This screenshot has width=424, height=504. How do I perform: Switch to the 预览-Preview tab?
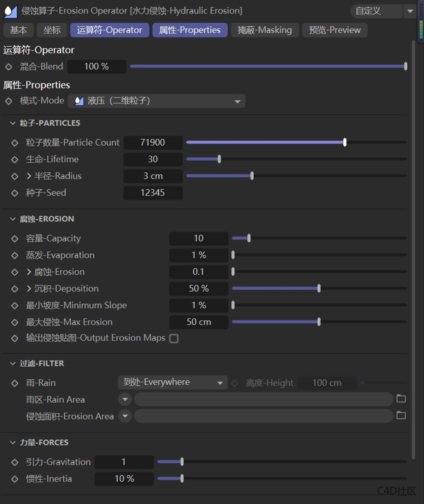tap(335, 30)
